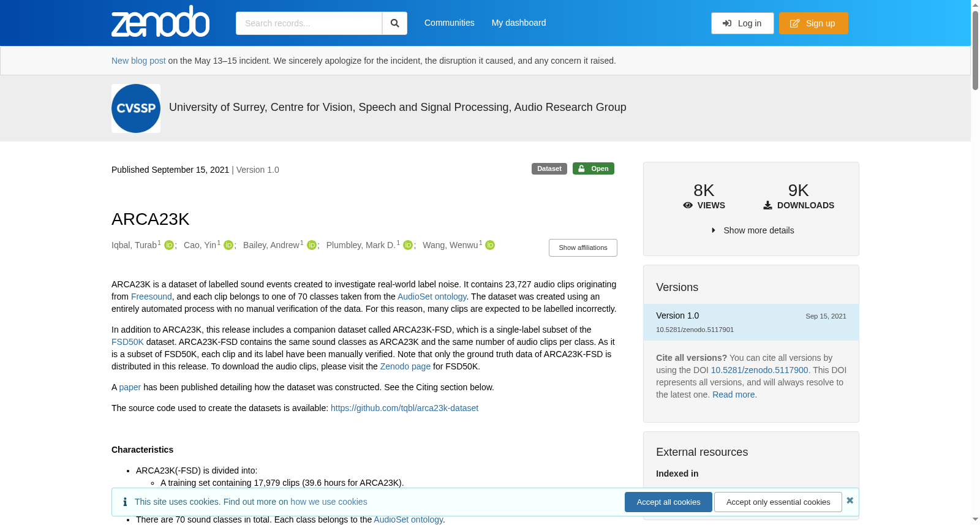
Task: Open Mark D. Plumbley's ORCID icon
Action: point(408,245)
